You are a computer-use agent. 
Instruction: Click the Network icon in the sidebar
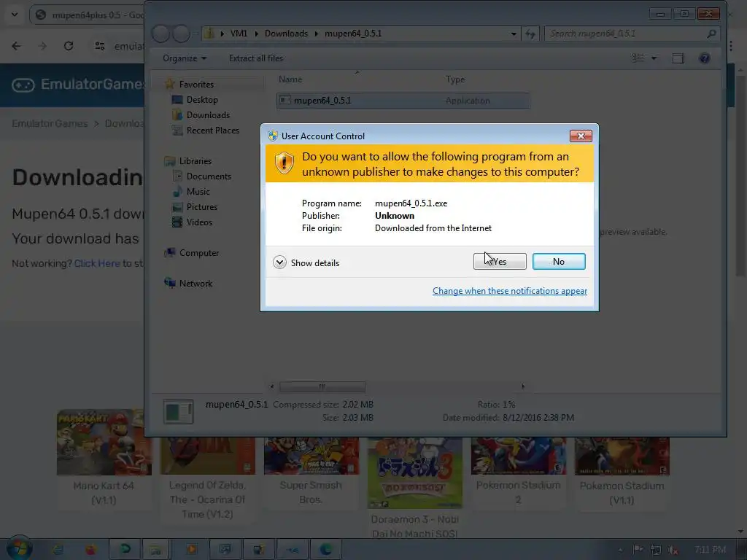169,283
